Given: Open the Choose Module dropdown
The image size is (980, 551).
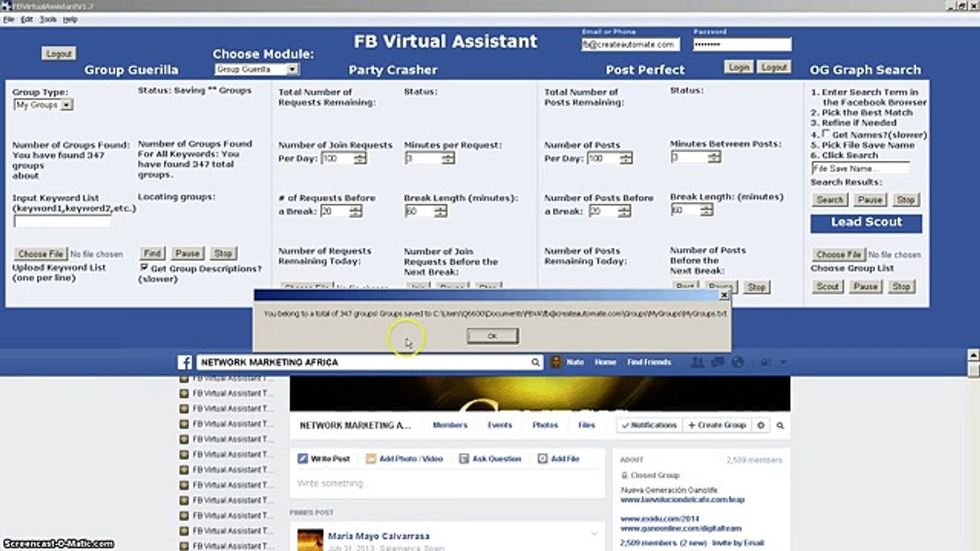Looking at the screenshot, I should pyautogui.click(x=256, y=69).
